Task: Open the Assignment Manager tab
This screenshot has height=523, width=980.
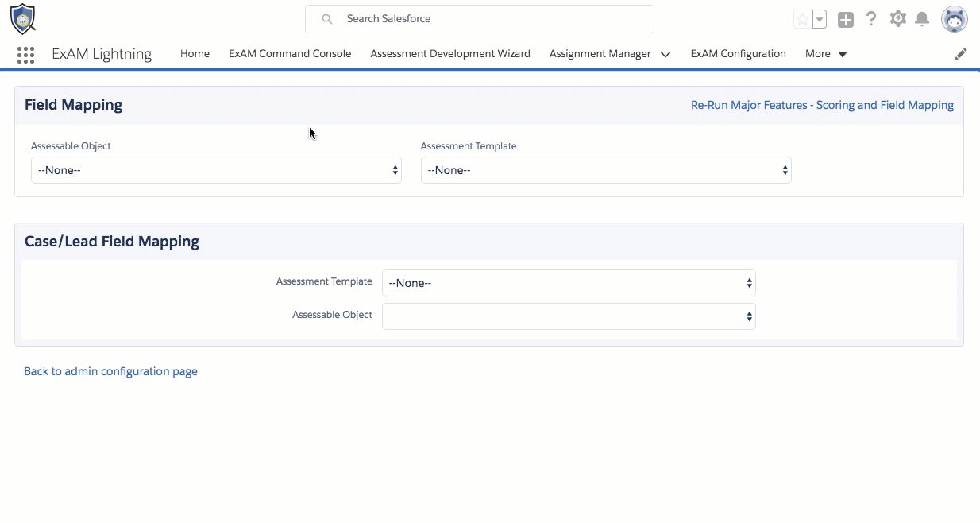Action: 600,54
